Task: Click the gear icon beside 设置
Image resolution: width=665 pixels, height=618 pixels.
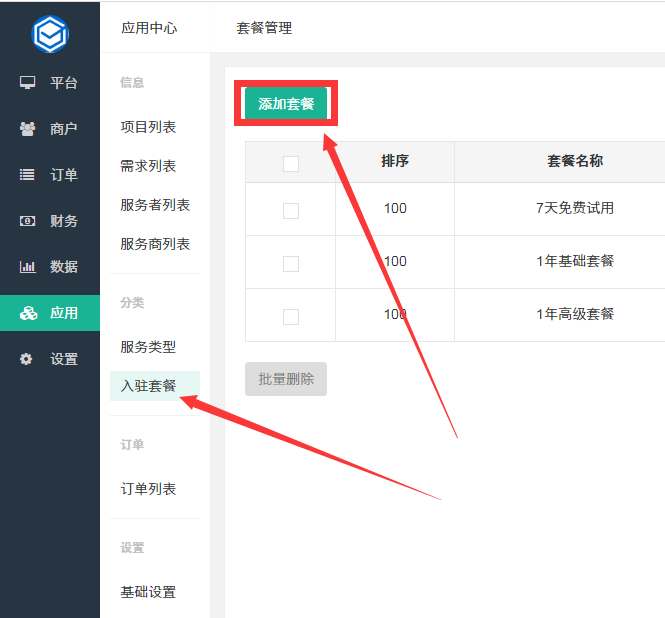Action: [x=26, y=359]
